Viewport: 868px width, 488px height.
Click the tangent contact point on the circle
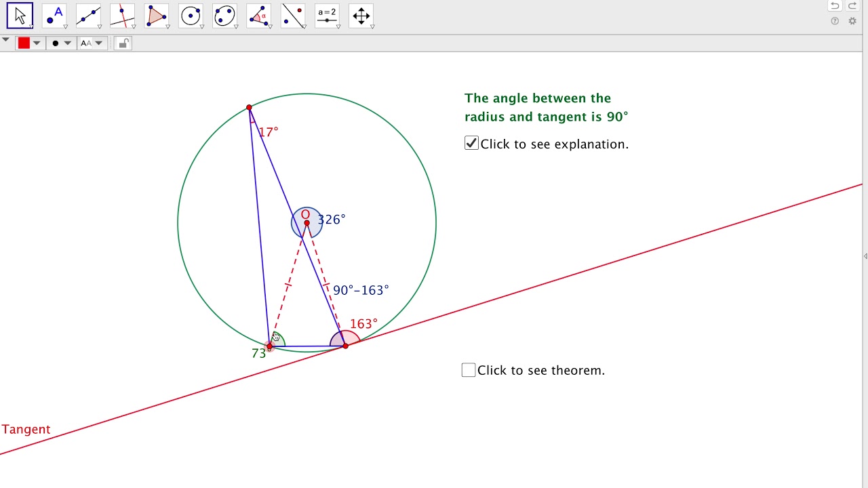[345, 346]
